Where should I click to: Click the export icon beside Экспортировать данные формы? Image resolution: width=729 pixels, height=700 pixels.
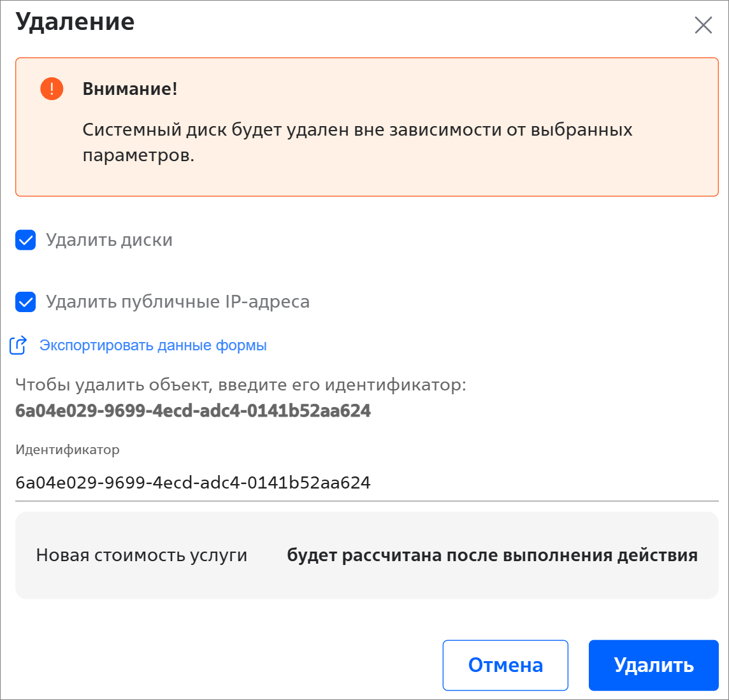(18, 345)
